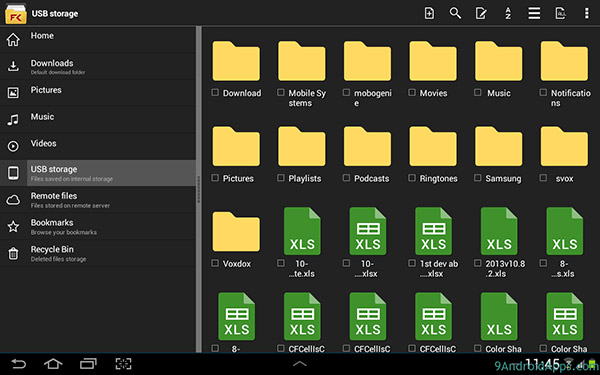Open Bookmarks in the sidebar
Image resolution: width=600 pixels, height=375 pixels.
98,227
